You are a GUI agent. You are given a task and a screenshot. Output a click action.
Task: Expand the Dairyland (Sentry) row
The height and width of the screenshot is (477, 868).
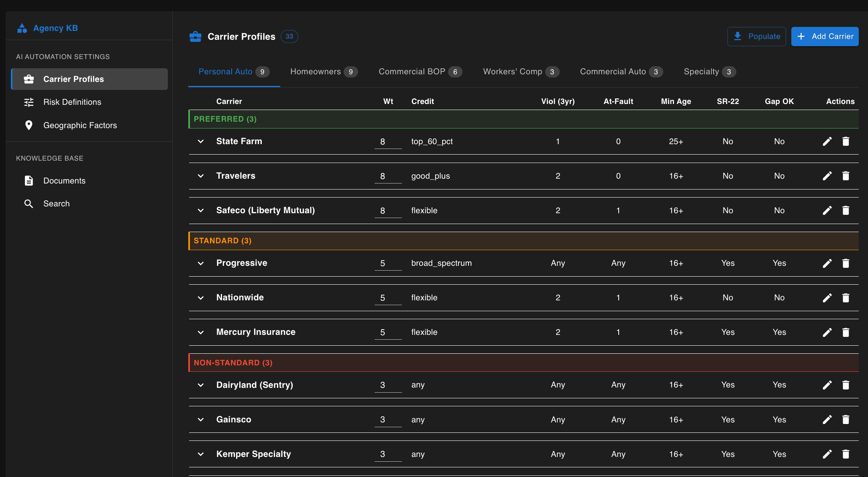pos(201,385)
